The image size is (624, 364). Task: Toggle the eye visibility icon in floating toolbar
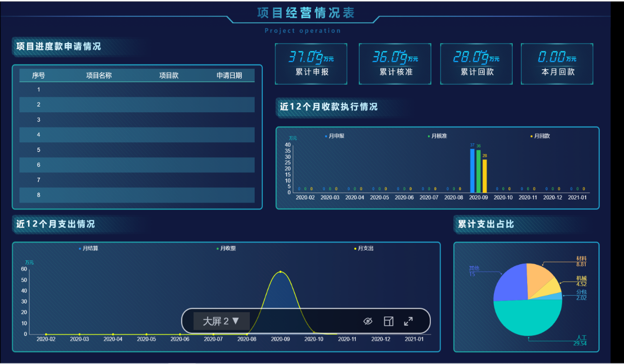[368, 321]
